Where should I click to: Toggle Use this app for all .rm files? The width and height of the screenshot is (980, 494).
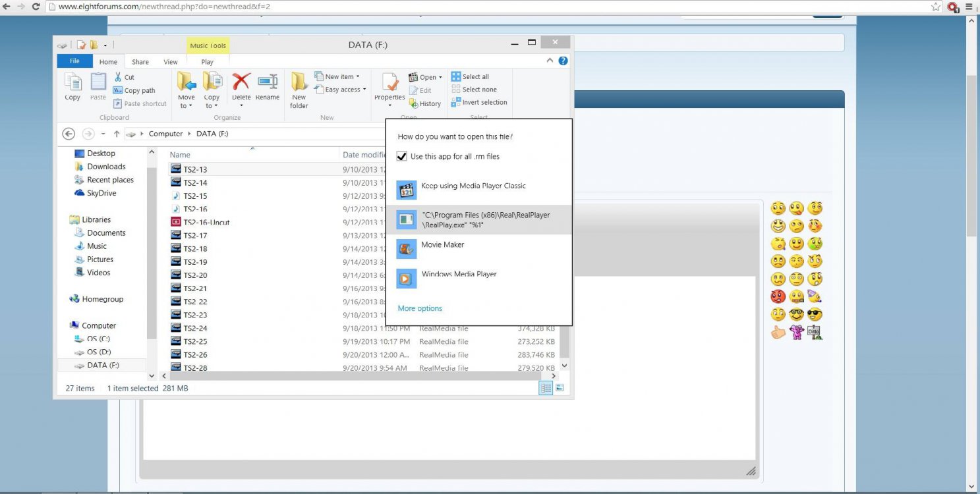click(401, 157)
